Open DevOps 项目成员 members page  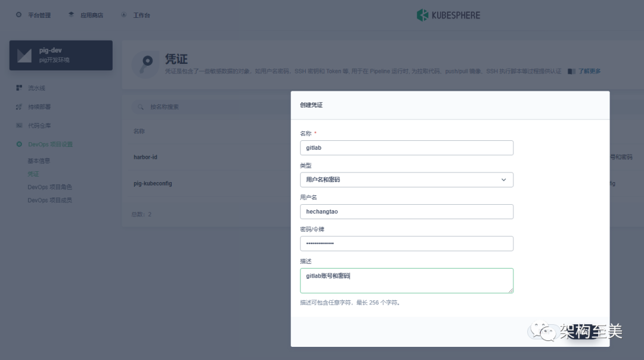click(x=49, y=201)
